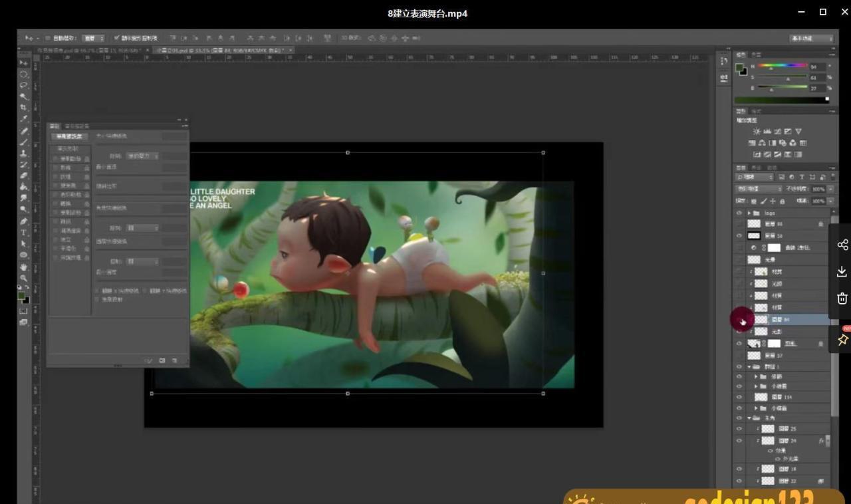Add Levels adjustment icon
This screenshot has width=851, height=504.
(x=767, y=132)
